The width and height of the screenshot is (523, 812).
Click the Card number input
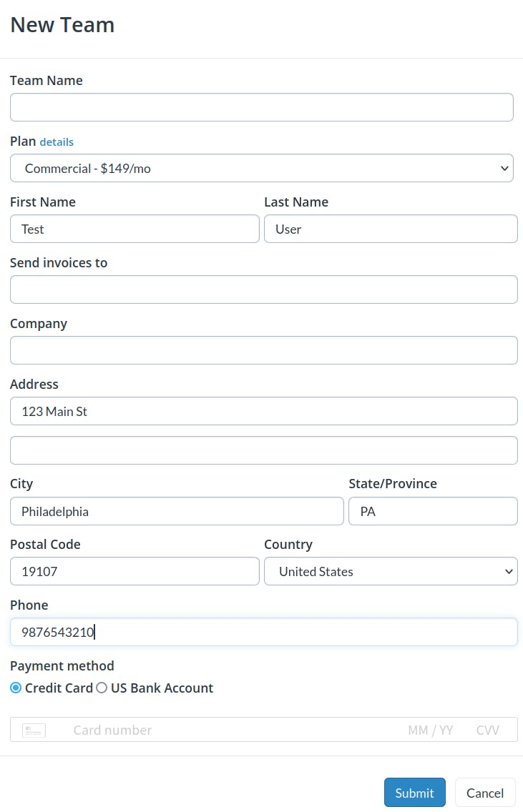229,730
